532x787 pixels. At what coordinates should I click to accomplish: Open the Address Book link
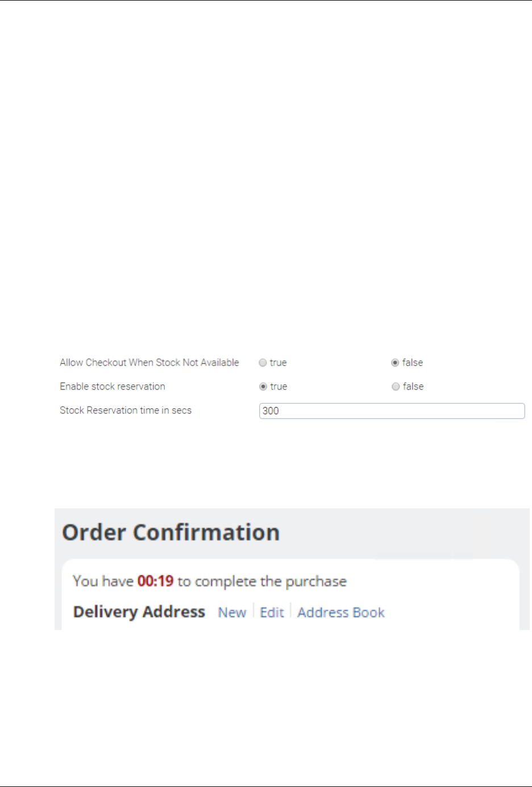click(x=341, y=612)
